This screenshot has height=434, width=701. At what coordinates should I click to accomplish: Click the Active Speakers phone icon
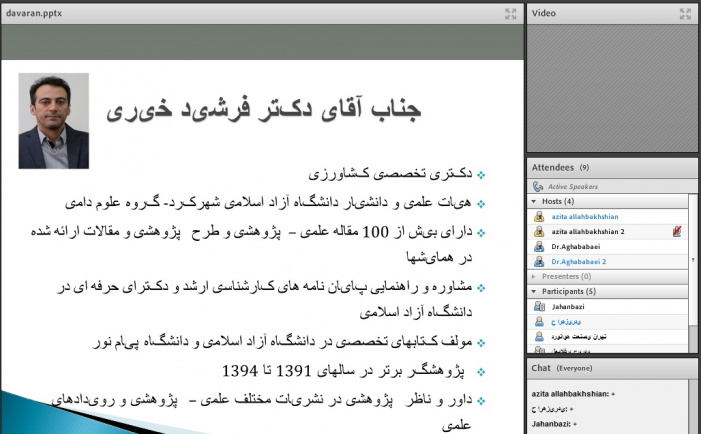pyautogui.click(x=538, y=186)
